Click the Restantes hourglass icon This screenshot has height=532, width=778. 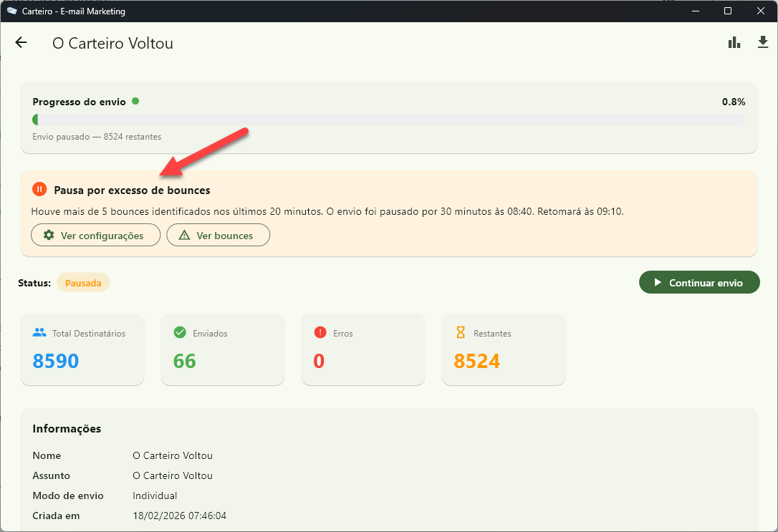(461, 333)
